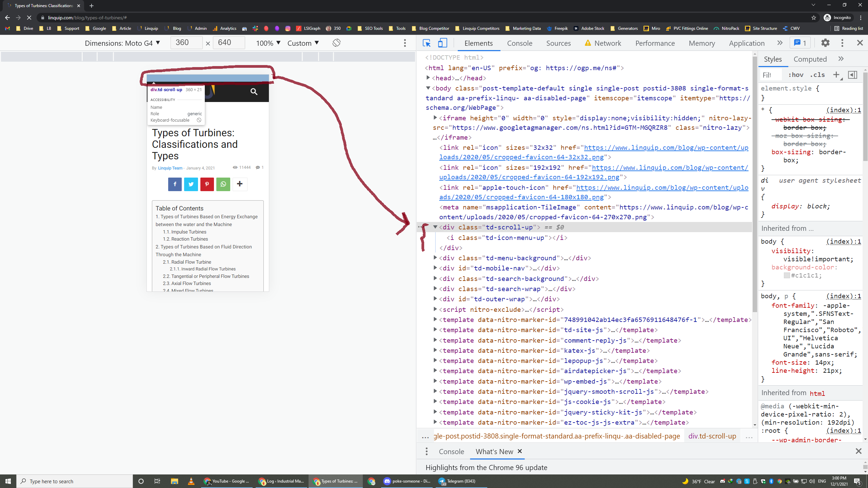This screenshot has height=488, width=868.
Task: Show more DevTools tabs
Action: (x=780, y=43)
